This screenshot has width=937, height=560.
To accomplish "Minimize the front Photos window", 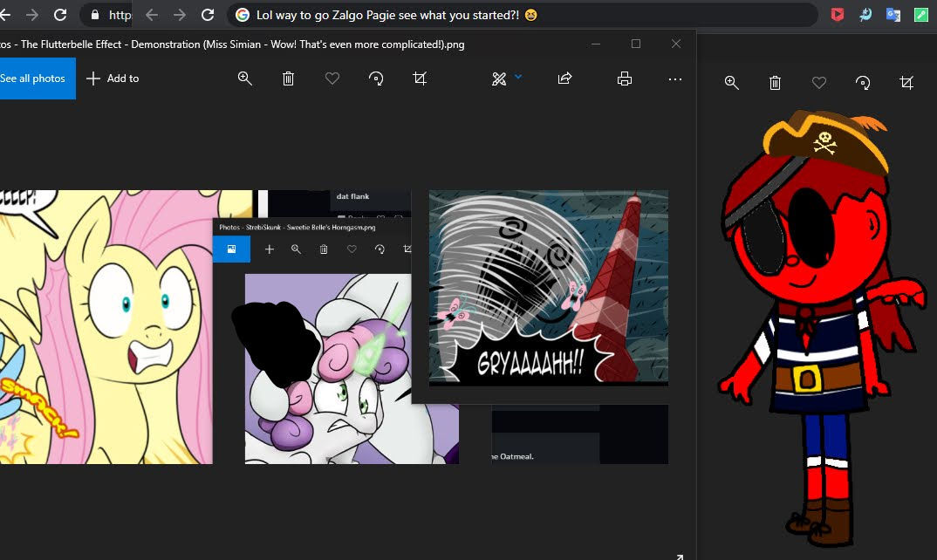I will tap(596, 44).
